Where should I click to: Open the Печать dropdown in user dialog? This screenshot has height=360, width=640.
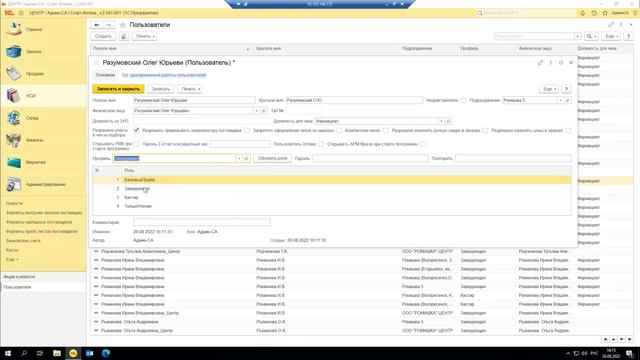pos(190,89)
